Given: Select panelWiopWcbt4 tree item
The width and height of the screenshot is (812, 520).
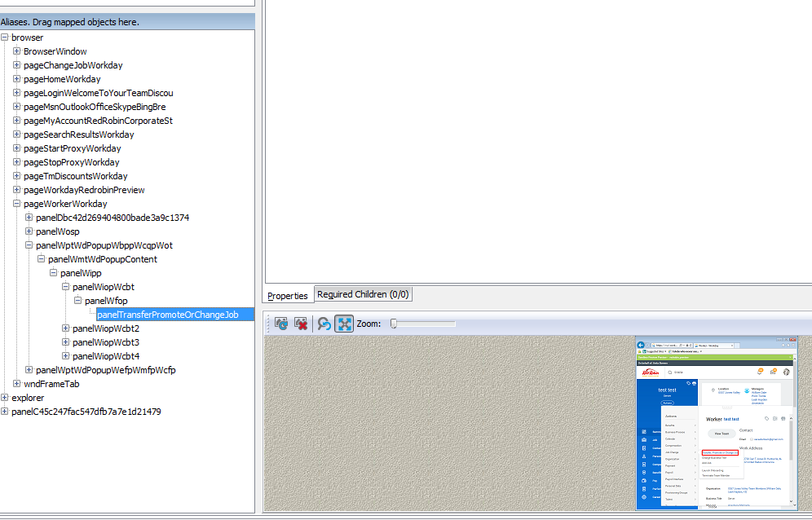Looking at the screenshot, I should [x=106, y=356].
